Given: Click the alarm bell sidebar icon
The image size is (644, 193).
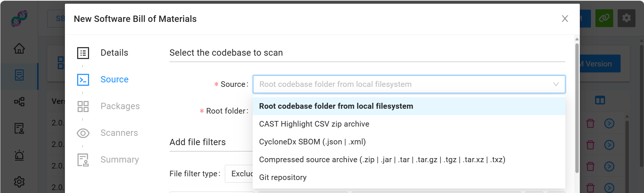Looking at the screenshot, I should pyautogui.click(x=19, y=155).
